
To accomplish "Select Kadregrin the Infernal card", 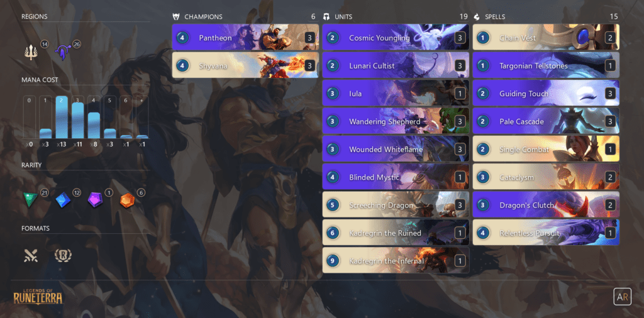I will (396, 261).
